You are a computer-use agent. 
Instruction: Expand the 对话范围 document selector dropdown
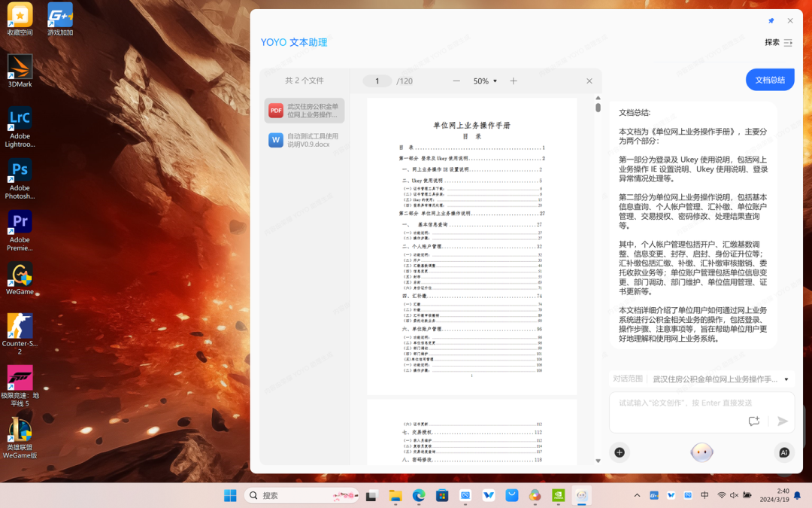(x=786, y=379)
